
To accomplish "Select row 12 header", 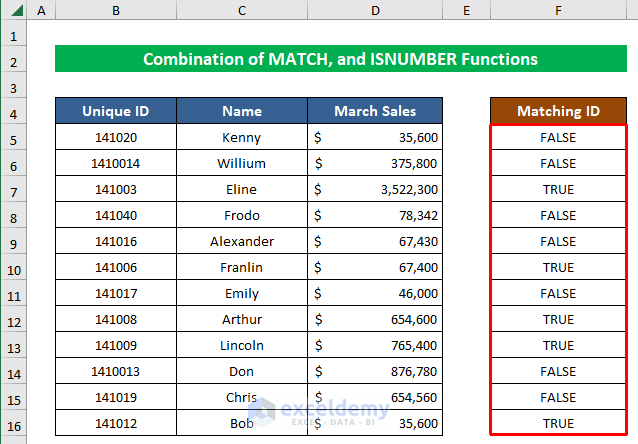I will (14, 320).
